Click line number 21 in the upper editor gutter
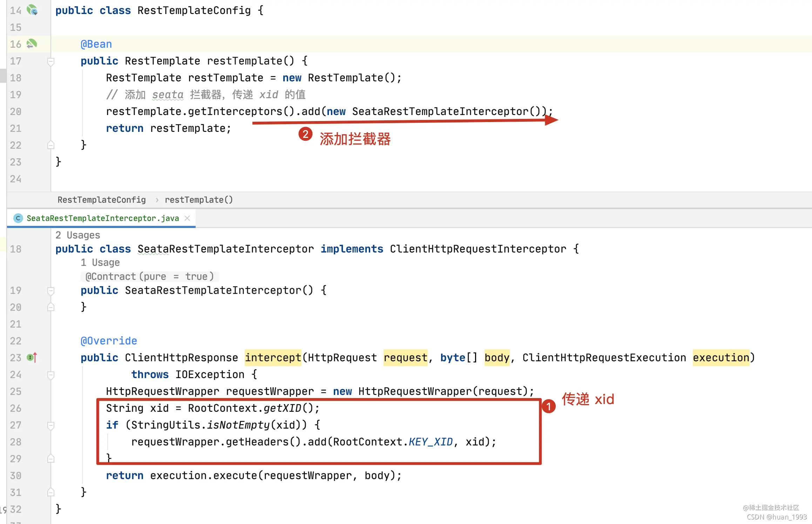812x524 pixels. 16,128
